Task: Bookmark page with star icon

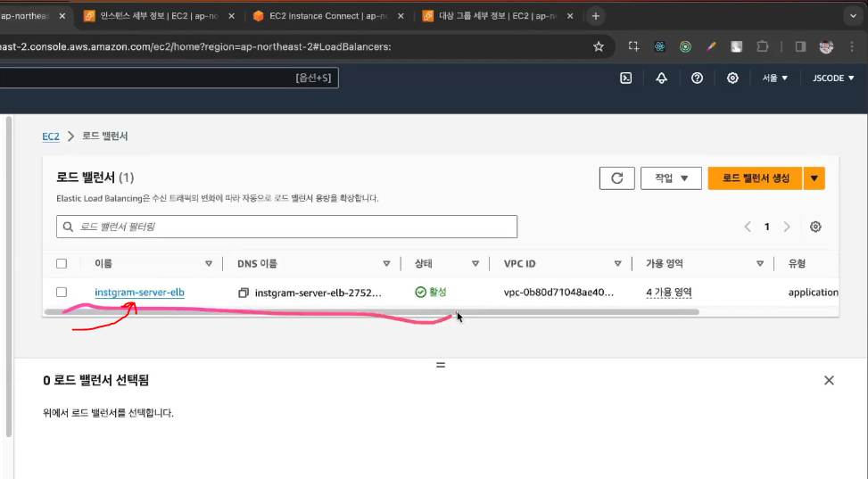Action: click(599, 46)
